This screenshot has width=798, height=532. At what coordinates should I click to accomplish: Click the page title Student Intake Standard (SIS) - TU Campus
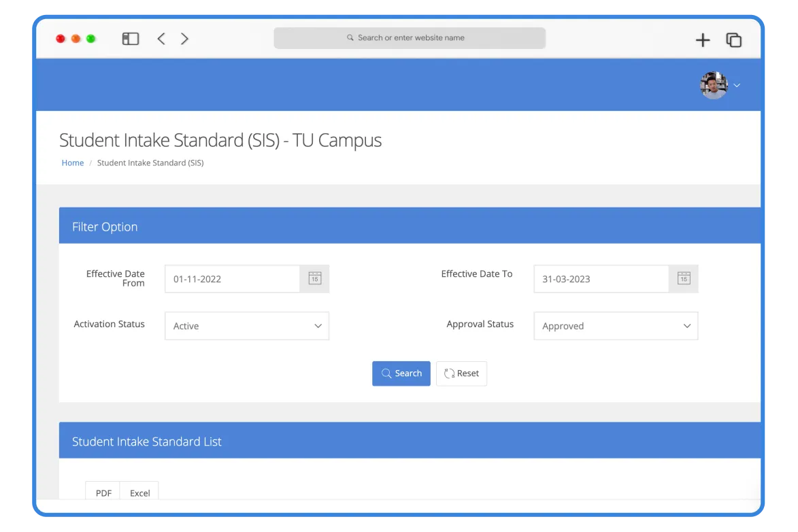(x=220, y=140)
